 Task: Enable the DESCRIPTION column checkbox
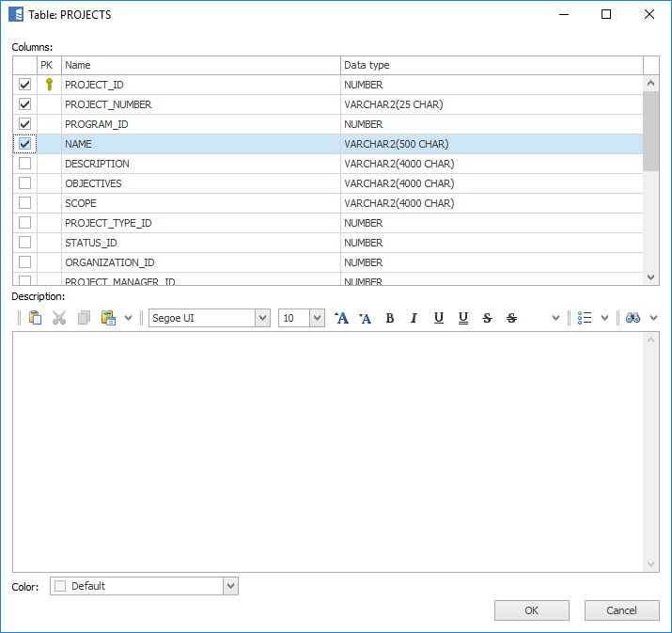tap(25, 164)
